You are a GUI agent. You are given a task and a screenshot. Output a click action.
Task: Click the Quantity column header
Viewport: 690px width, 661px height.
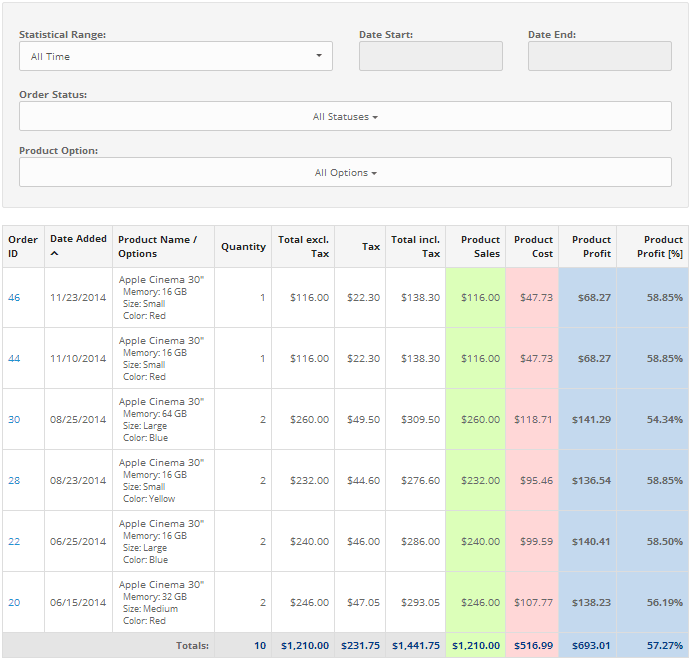coord(243,246)
